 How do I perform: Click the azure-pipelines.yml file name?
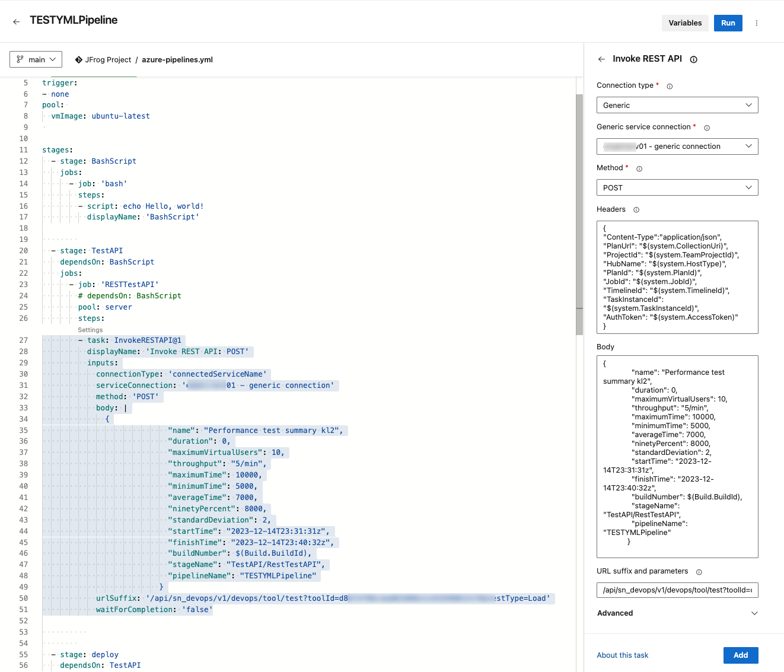[x=177, y=60]
